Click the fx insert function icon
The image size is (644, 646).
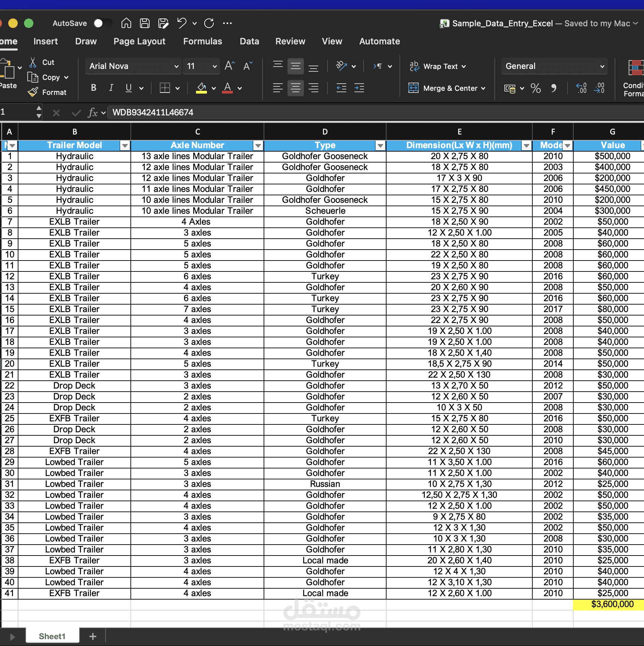coord(93,112)
